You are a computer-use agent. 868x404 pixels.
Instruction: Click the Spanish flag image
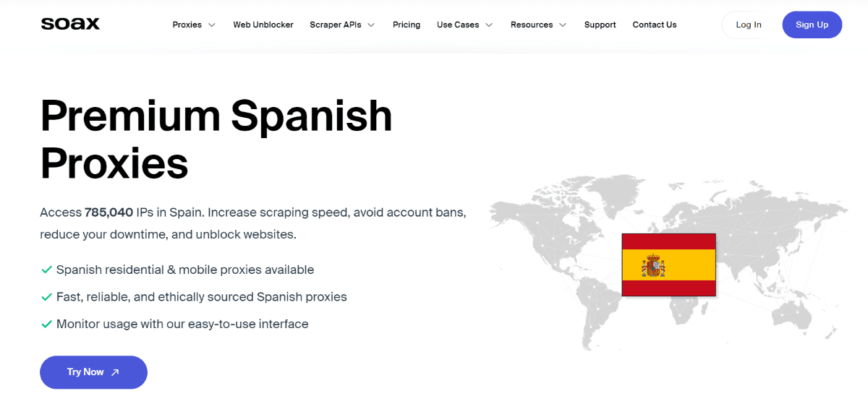coord(669,265)
